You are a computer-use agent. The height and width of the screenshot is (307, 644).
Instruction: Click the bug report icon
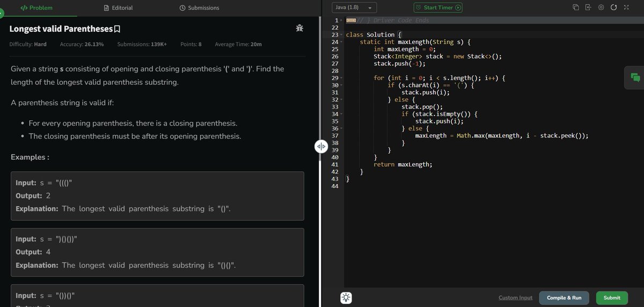(299, 28)
